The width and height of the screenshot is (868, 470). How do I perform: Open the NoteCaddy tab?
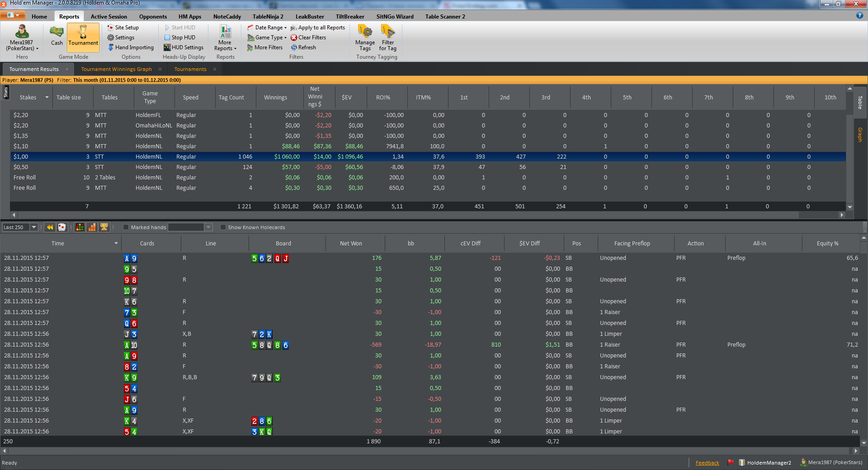pos(227,17)
